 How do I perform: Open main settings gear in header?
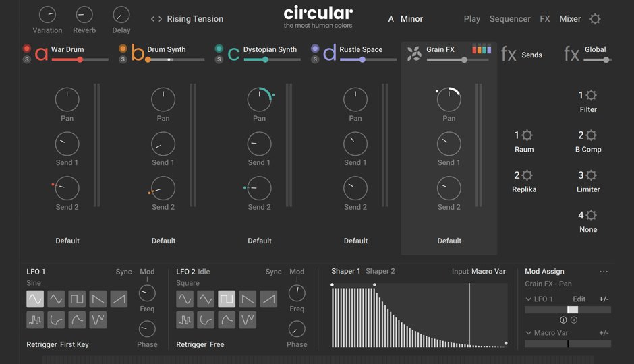[595, 19]
